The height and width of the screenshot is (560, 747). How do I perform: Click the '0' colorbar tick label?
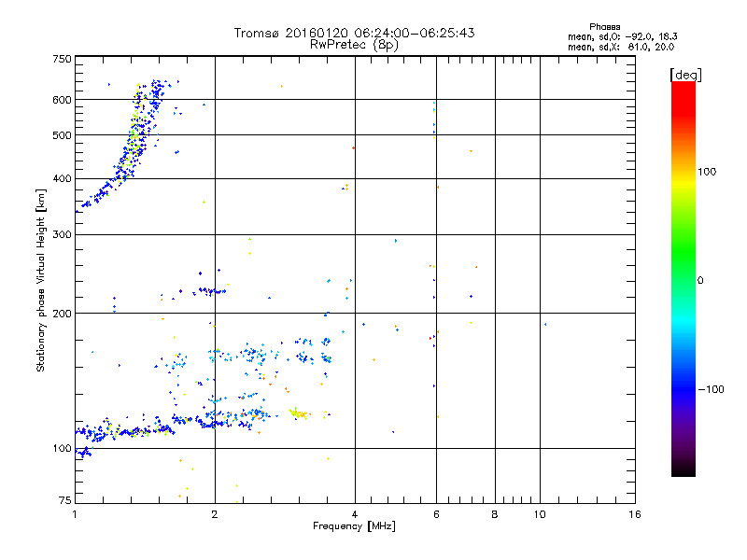[x=700, y=281]
